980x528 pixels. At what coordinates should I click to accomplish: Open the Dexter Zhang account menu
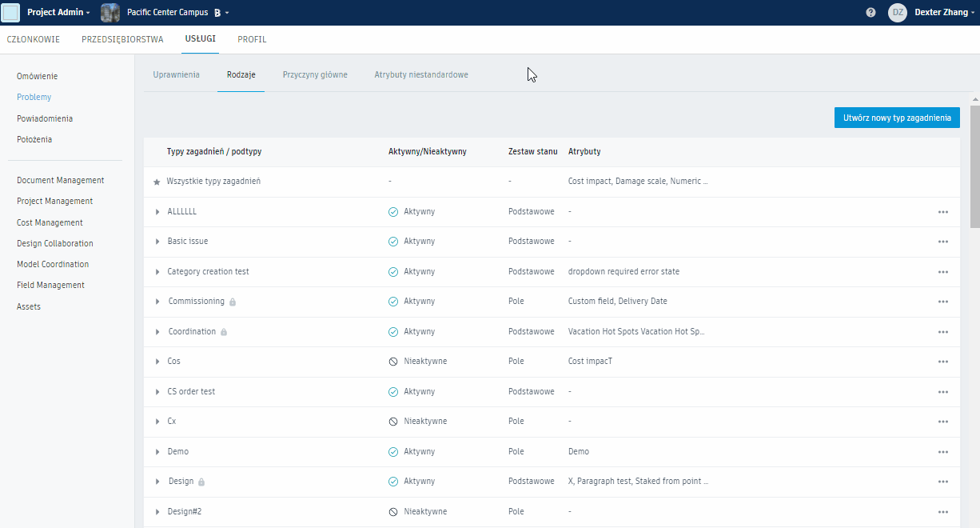click(945, 13)
